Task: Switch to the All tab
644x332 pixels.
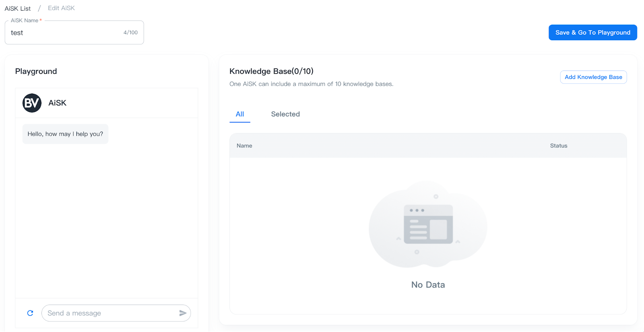Action: 240,114
